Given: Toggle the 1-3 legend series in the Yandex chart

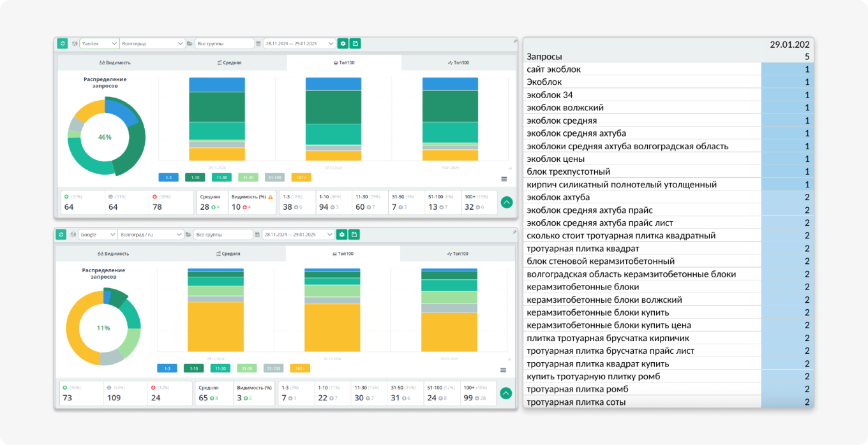Looking at the screenshot, I should tap(168, 177).
